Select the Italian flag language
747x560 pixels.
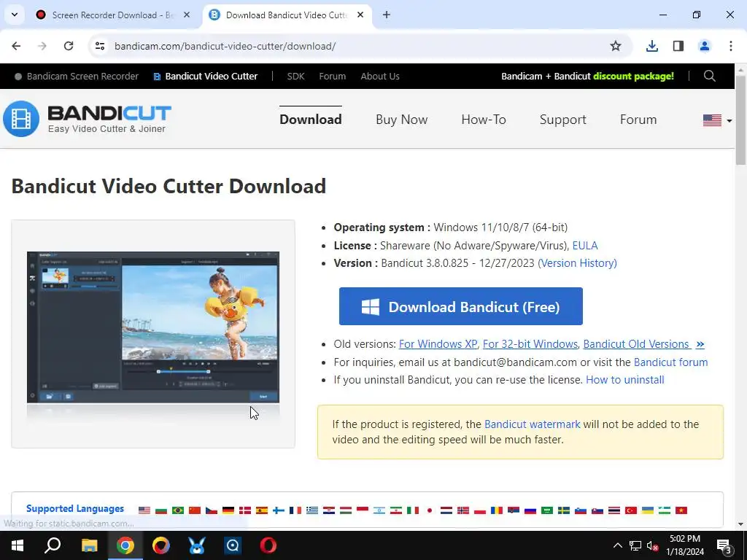pyautogui.click(x=413, y=510)
